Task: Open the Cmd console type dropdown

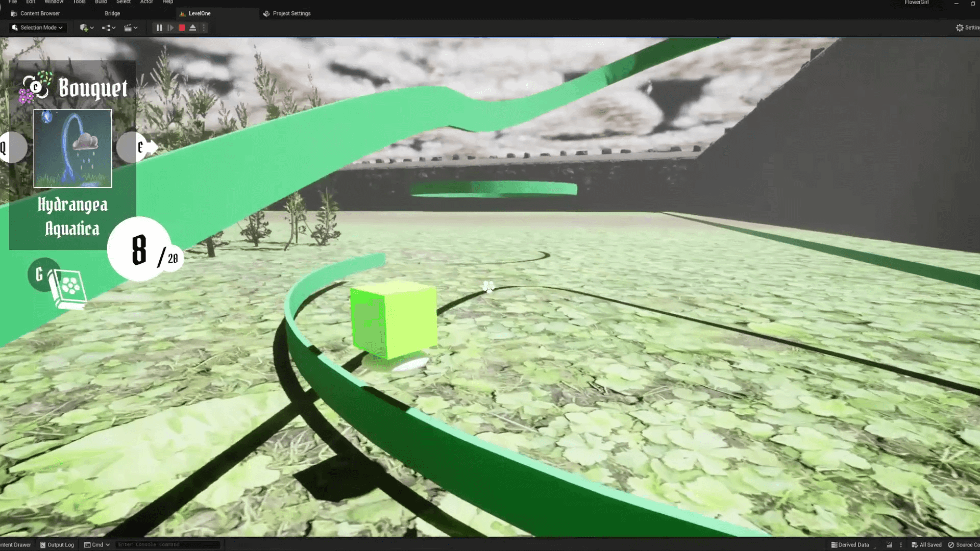Action: 97,544
